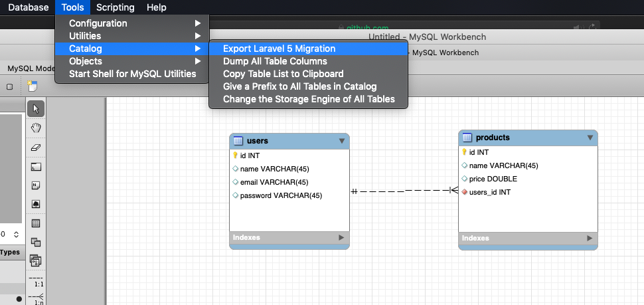Select the arrow pointer tool
This screenshot has height=305, width=644.
point(36,109)
